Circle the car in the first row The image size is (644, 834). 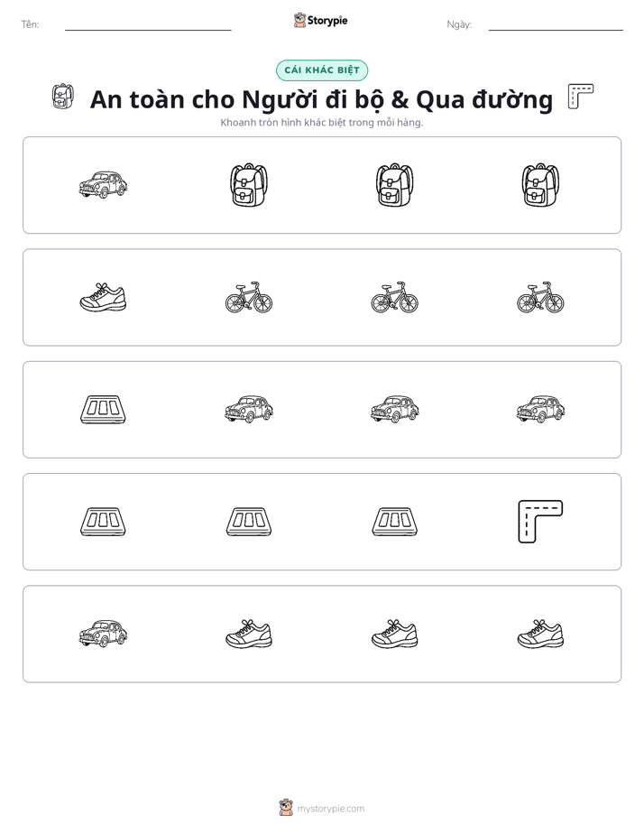pos(103,185)
